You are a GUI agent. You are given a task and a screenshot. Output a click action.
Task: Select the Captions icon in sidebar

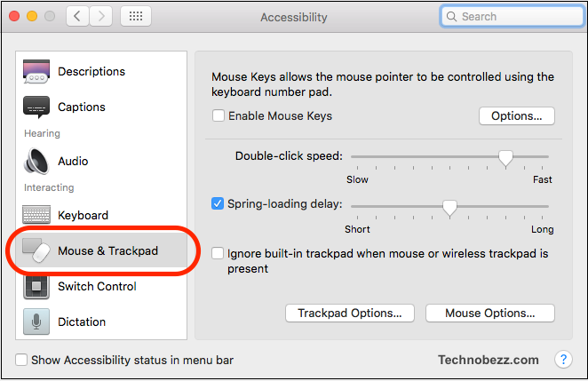[36, 107]
